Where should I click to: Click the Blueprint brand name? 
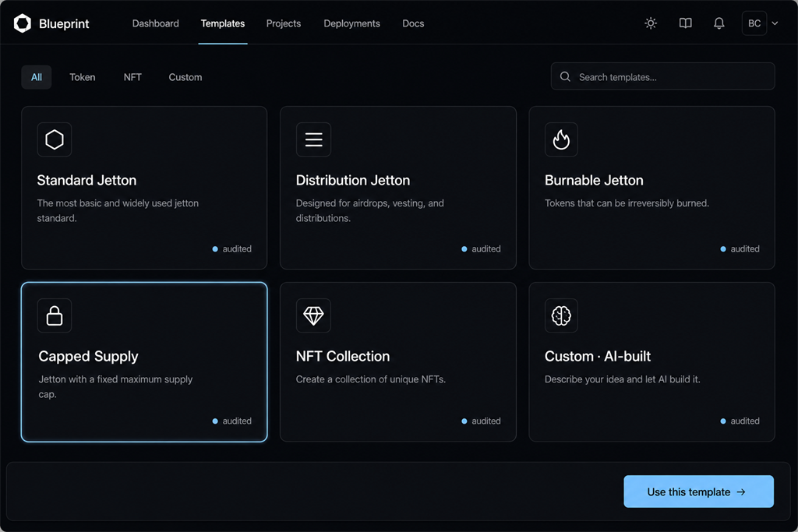tap(64, 24)
